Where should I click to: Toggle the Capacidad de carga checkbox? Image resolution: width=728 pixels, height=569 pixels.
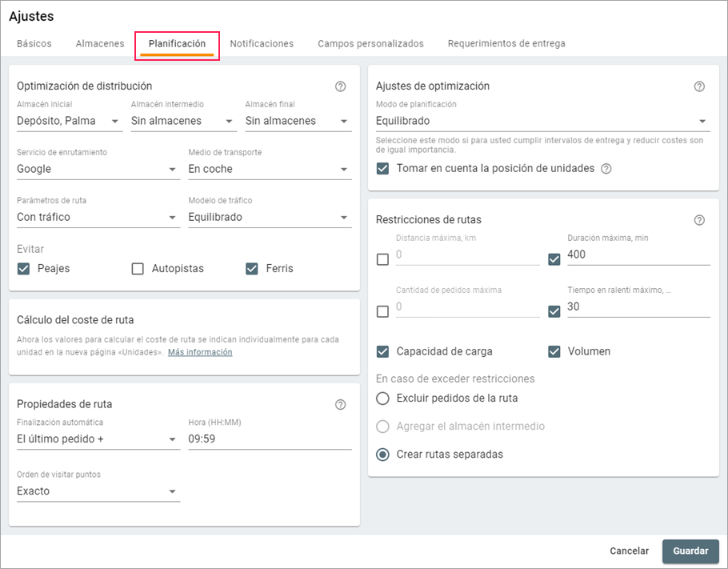click(x=383, y=351)
